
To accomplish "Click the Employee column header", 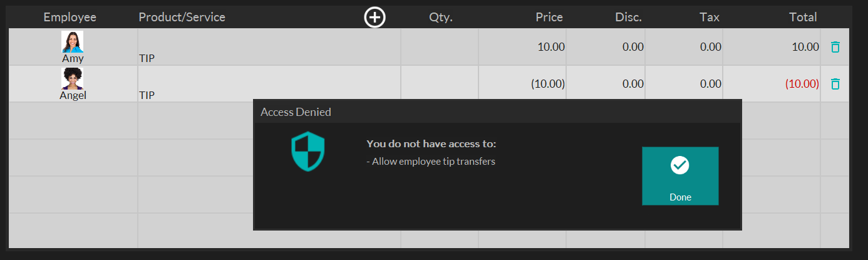I will click(70, 18).
